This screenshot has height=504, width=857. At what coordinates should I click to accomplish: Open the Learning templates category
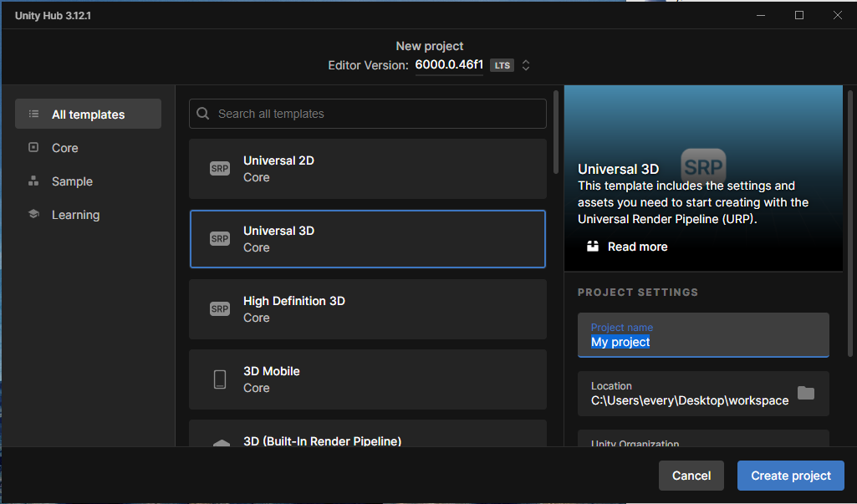88,214
